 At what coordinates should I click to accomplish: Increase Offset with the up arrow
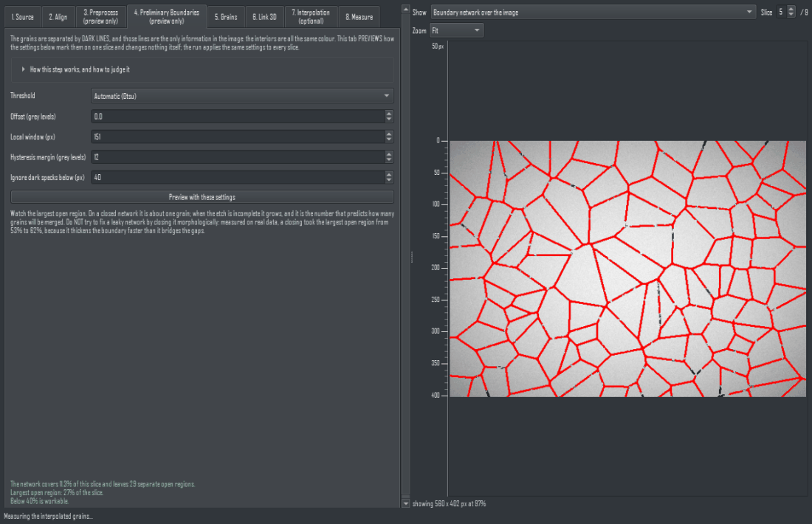pos(390,114)
